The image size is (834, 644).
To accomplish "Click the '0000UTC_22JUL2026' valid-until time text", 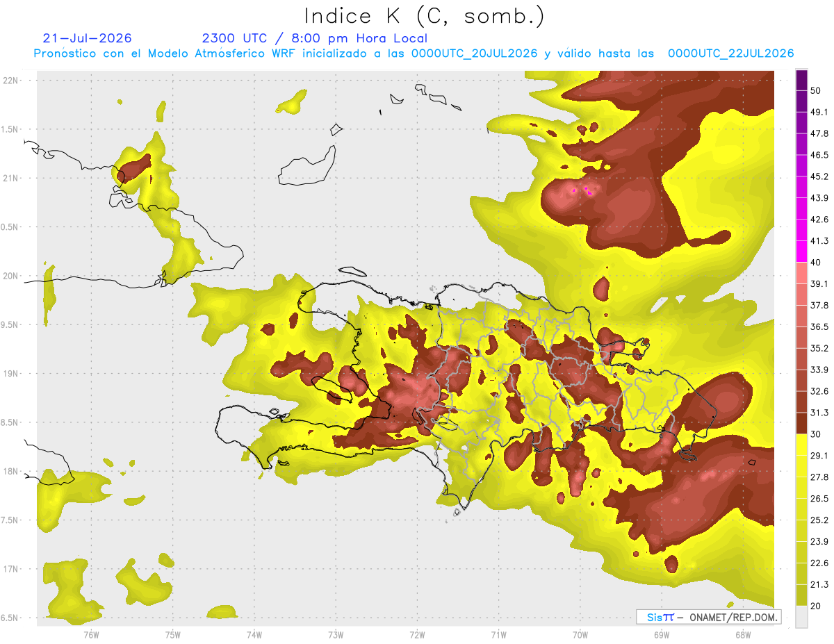I will pyautogui.click(x=731, y=53).
